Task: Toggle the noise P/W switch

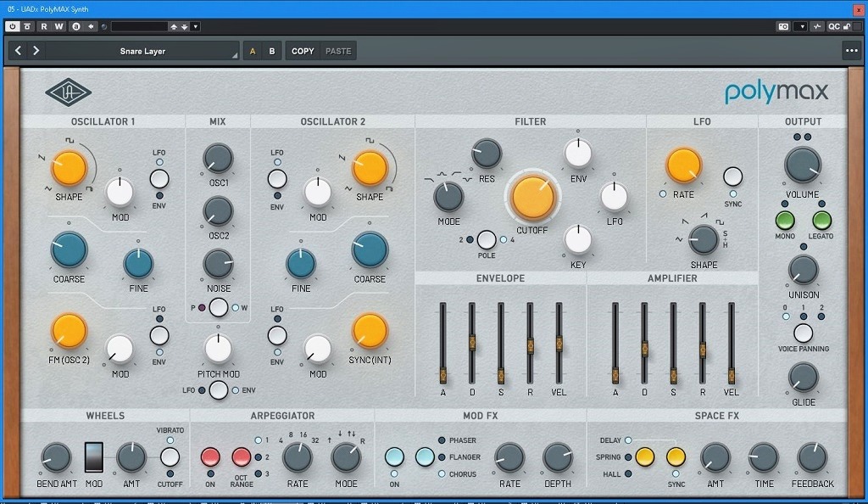Action: pyautogui.click(x=218, y=307)
